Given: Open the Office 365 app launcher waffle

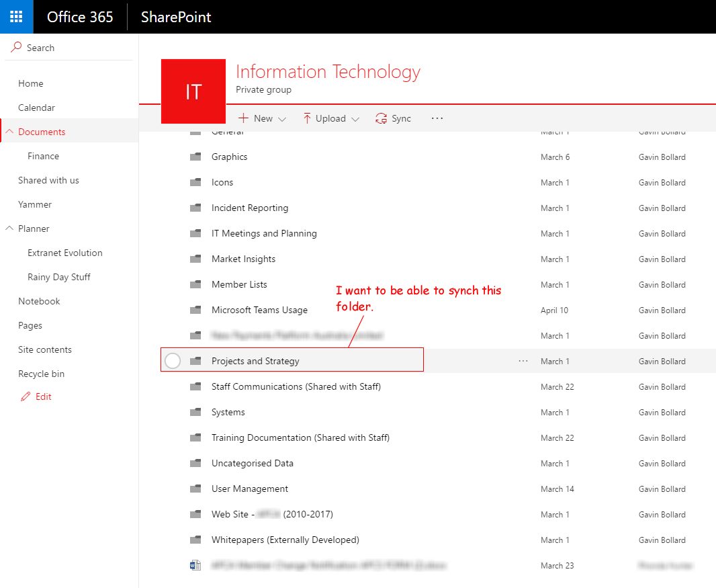Looking at the screenshot, I should click(16, 16).
